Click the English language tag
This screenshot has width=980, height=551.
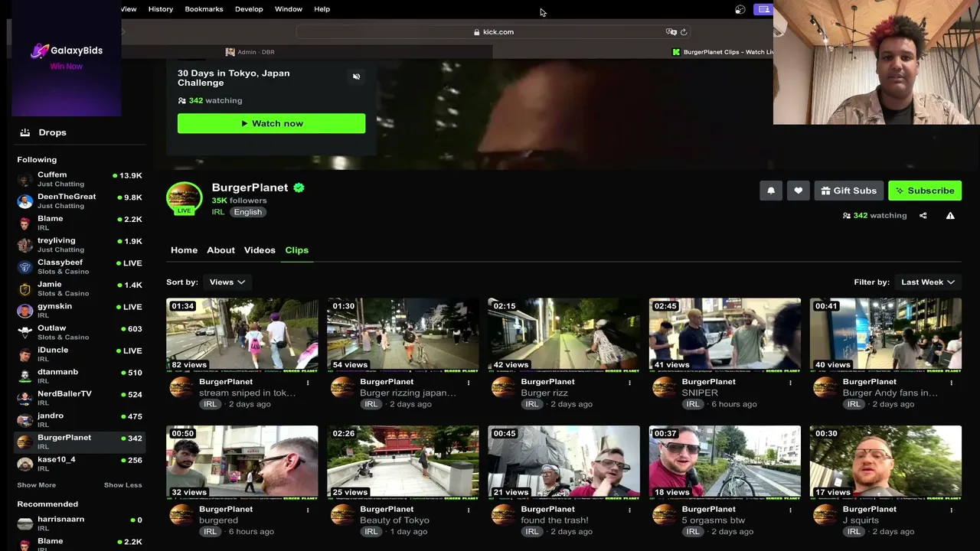tap(248, 212)
